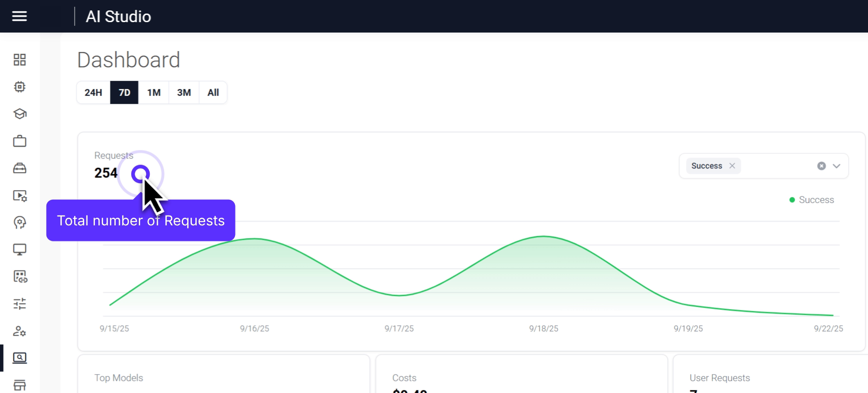Click the graduation cap icon

click(x=19, y=114)
